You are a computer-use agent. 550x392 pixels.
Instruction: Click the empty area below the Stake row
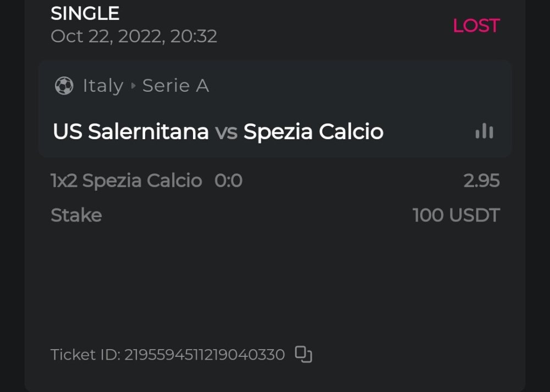pos(275,280)
